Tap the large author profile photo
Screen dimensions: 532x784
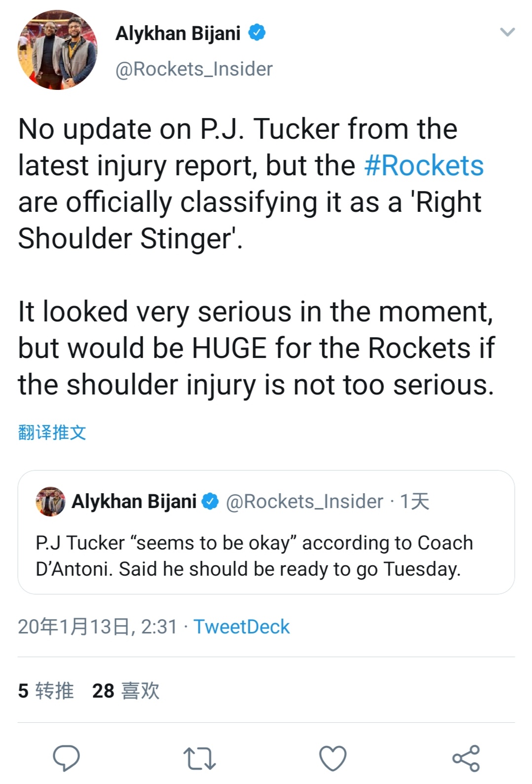58,50
